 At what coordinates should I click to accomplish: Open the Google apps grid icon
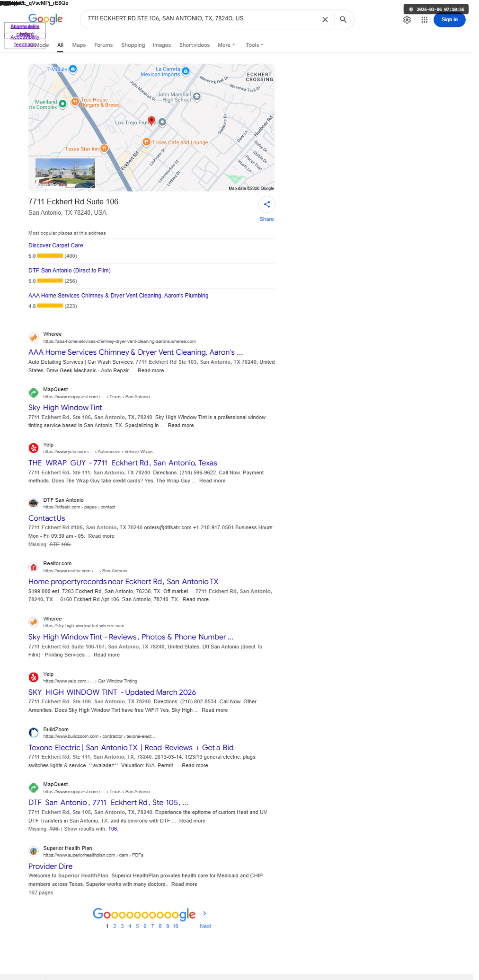click(425, 20)
